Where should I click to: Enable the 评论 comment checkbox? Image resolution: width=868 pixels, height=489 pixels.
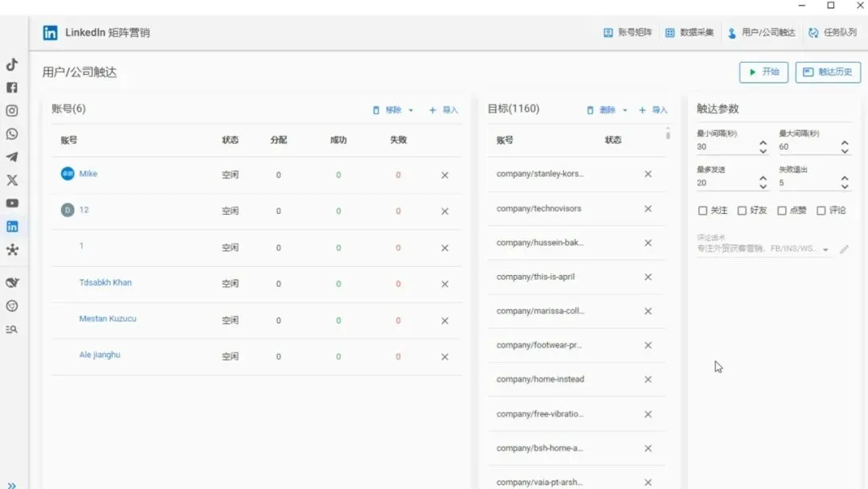click(821, 211)
